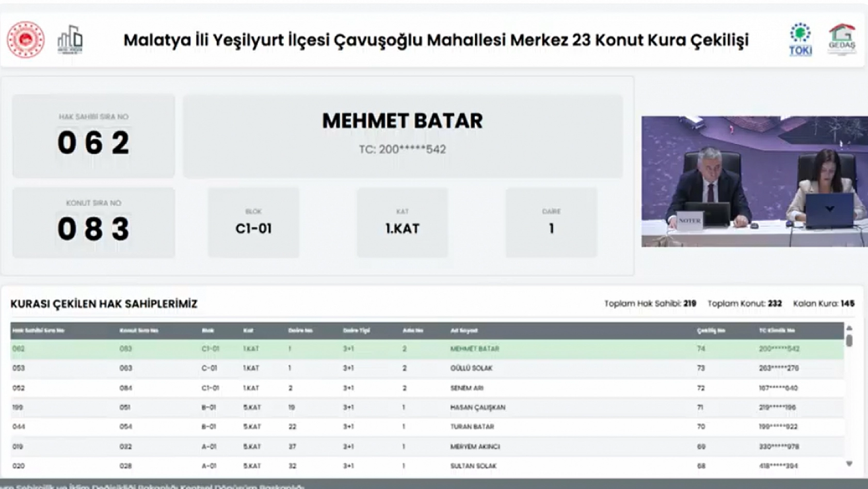Click the scrollbar down arrow on the table
Screen dimensions: 868x489
849,464
